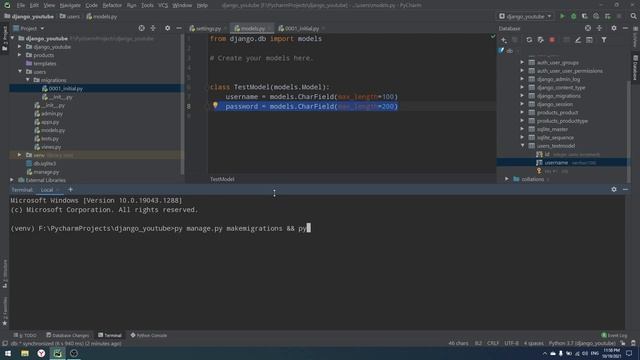Click the yellow lightbulb intention icon

216,106
